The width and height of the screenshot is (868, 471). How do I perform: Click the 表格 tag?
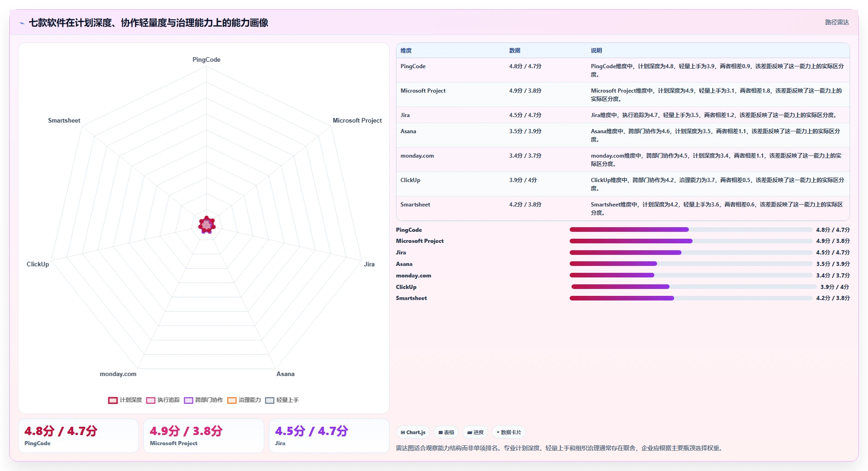[x=446, y=432]
